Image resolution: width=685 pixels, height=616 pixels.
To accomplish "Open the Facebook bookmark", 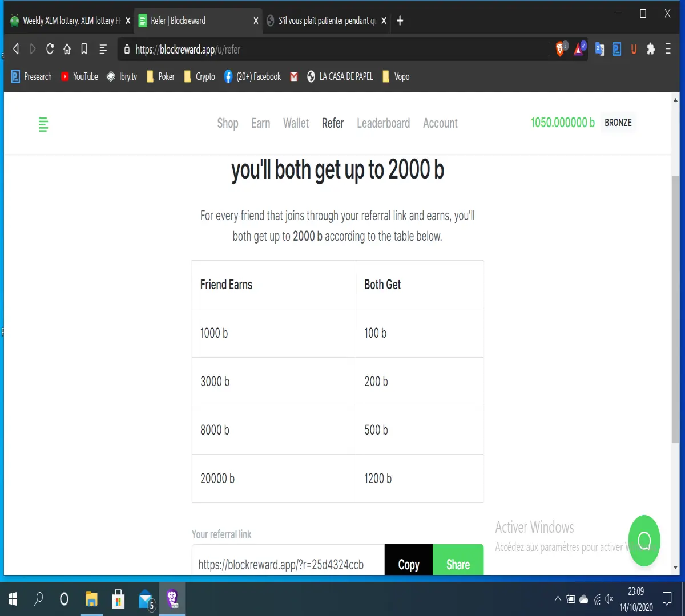I will [252, 76].
